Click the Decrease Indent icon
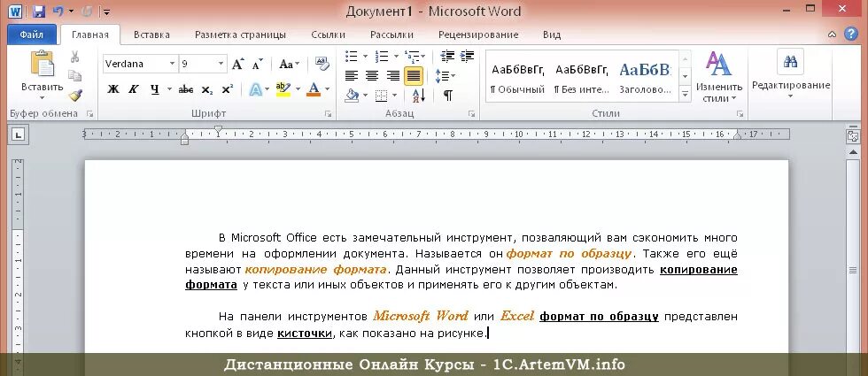This screenshot has height=376, width=868. point(447,56)
